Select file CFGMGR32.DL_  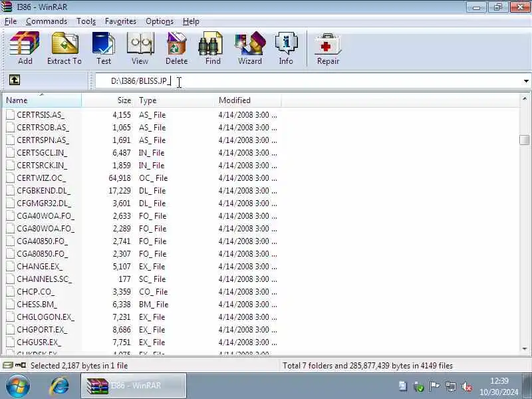[44, 203]
